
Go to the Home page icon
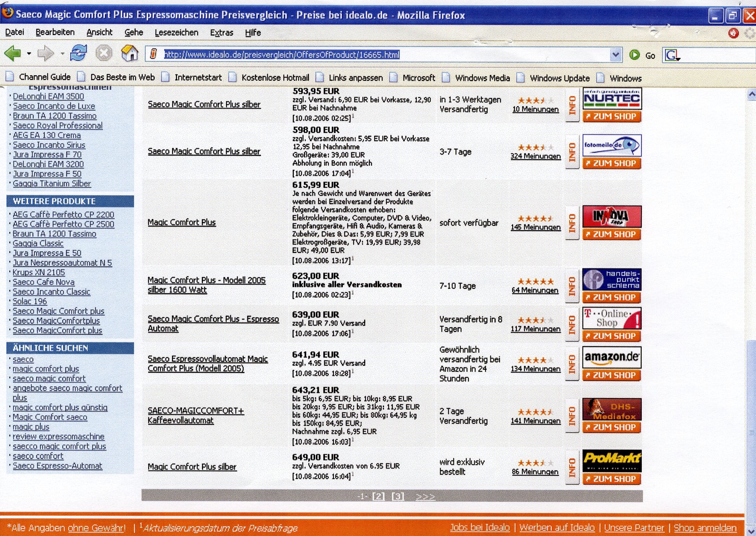(130, 53)
